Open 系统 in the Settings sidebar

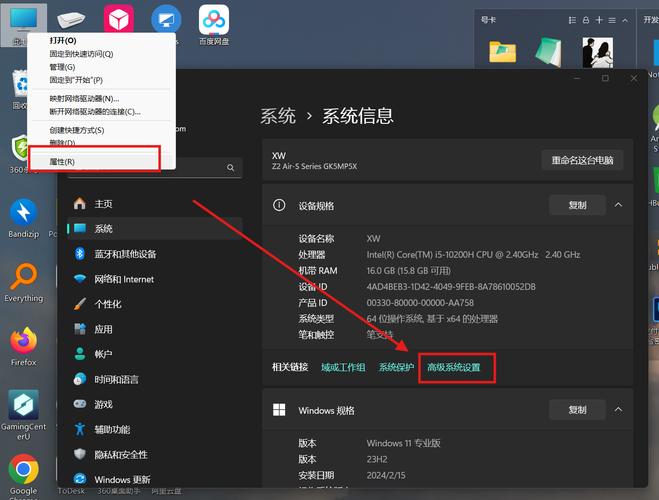(x=155, y=229)
